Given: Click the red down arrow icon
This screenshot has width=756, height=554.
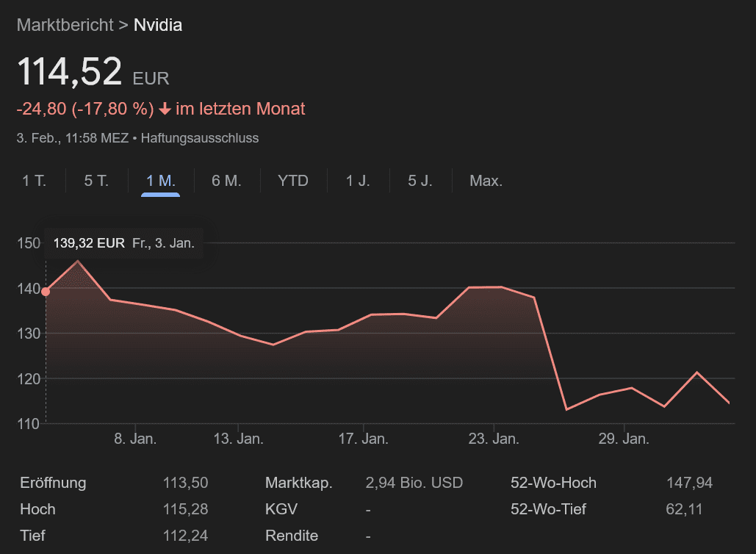Looking at the screenshot, I should point(165,109).
